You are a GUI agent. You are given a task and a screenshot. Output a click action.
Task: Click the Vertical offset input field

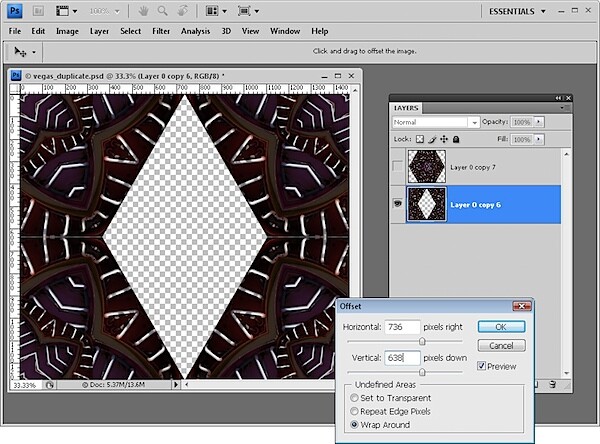pyautogui.click(x=402, y=358)
